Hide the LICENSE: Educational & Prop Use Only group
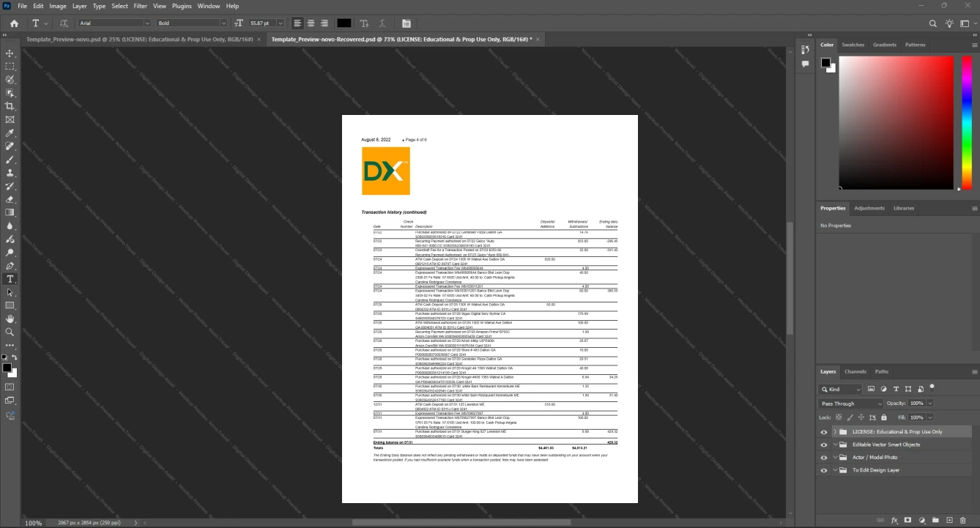Screen dimensions: 980x528 point(824,432)
